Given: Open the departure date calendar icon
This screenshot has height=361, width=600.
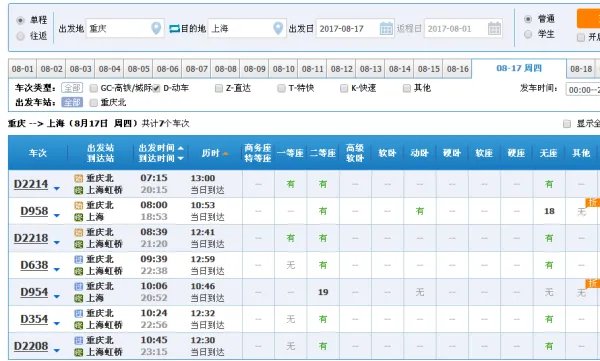Looking at the screenshot, I should pyautogui.click(x=386, y=28).
